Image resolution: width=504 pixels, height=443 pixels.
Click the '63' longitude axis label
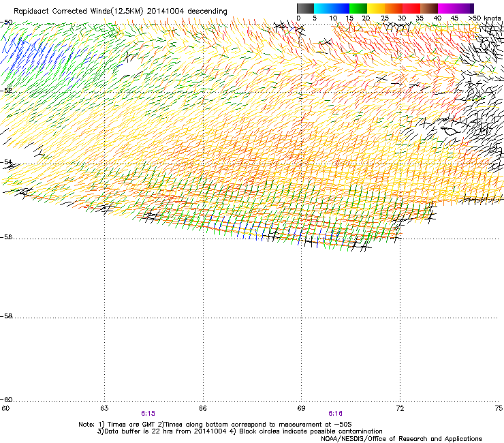104,408
